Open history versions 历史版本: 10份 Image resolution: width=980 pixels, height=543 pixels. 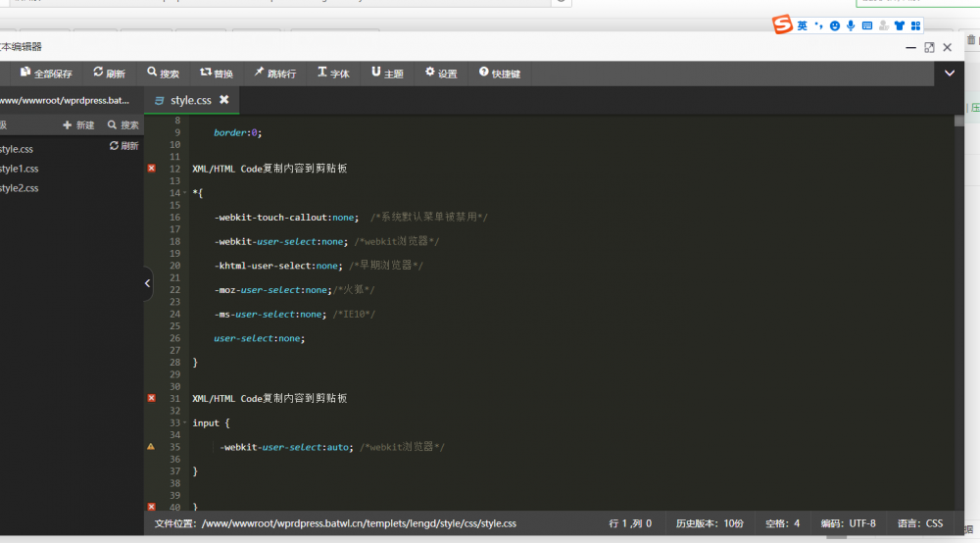(x=710, y=523)
